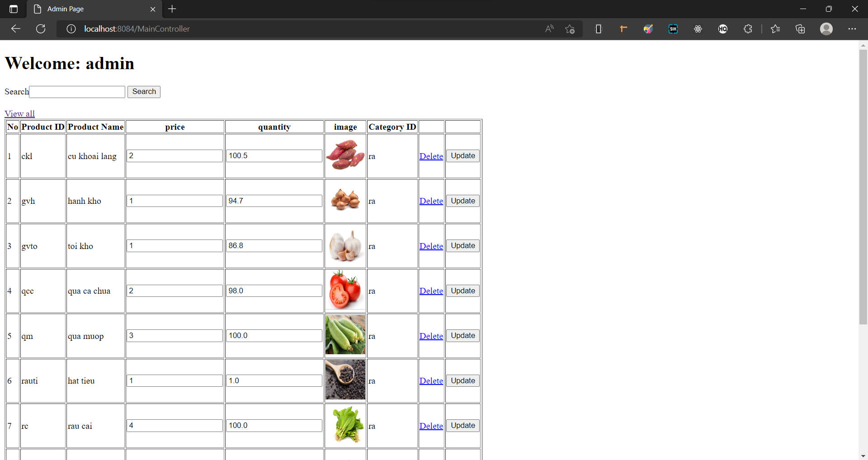This screenshot has height=460, width=868.
Task: Select the Admin Page tab
Action: coord(94,9)
